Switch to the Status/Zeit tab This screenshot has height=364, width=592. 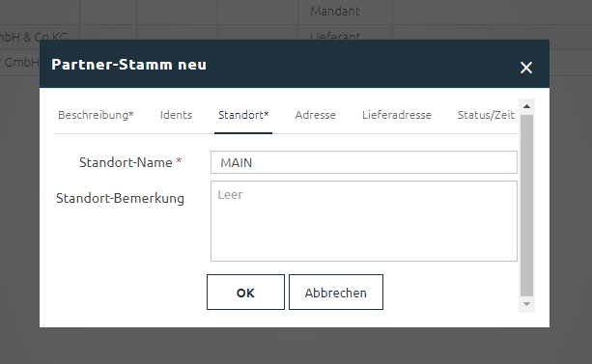click(486, 115)
